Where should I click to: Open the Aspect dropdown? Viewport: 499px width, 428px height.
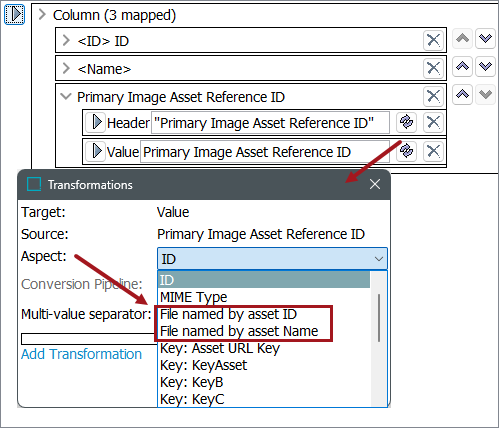[x=272, y=259]
